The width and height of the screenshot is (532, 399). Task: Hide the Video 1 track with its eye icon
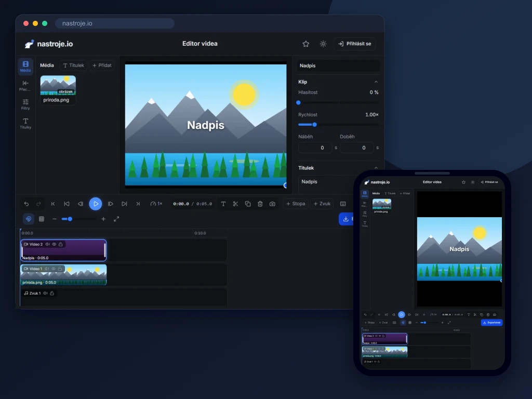(54, 269)
